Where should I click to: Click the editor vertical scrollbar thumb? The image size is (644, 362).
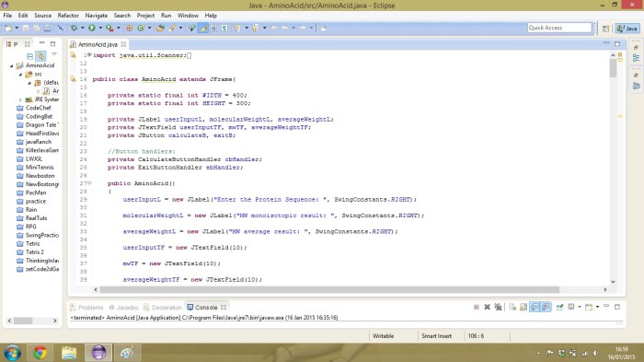click(614, 68)
